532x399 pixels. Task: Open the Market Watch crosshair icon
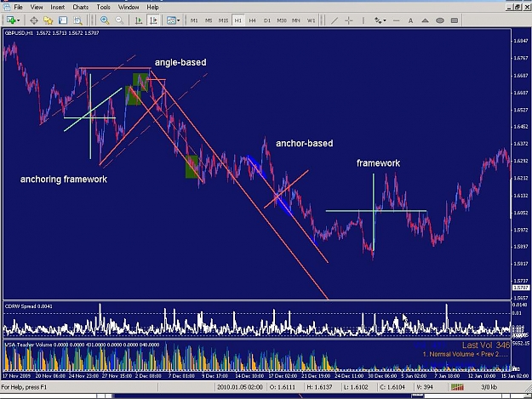click(34, 20)
